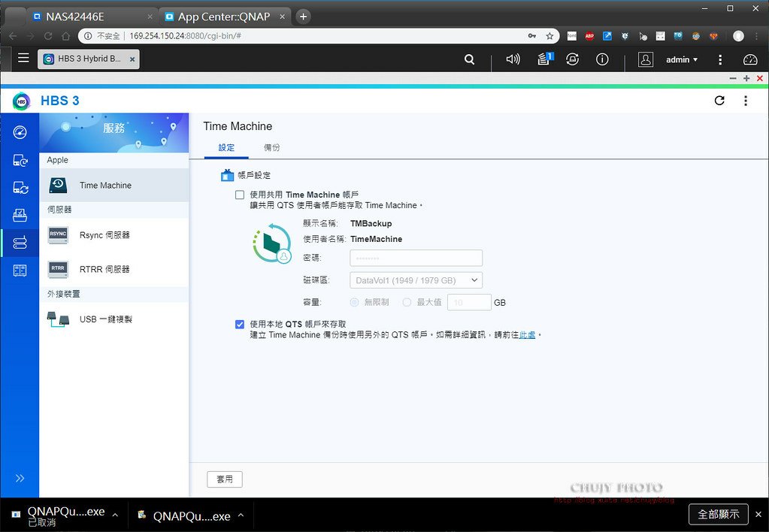This screenshot has width=769, height=532.
Task: Go to browser home page icon
Action: [65, 36]
